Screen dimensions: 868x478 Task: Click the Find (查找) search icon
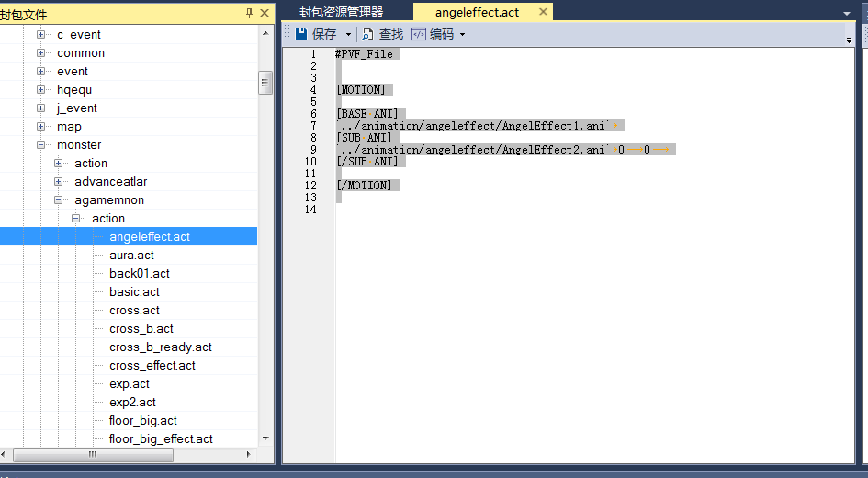pos(367,34)
